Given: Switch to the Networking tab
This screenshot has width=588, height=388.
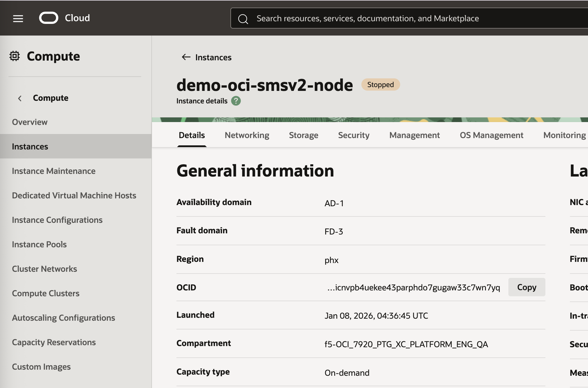Looking at the screenshot, I should (x=246, y=135).
